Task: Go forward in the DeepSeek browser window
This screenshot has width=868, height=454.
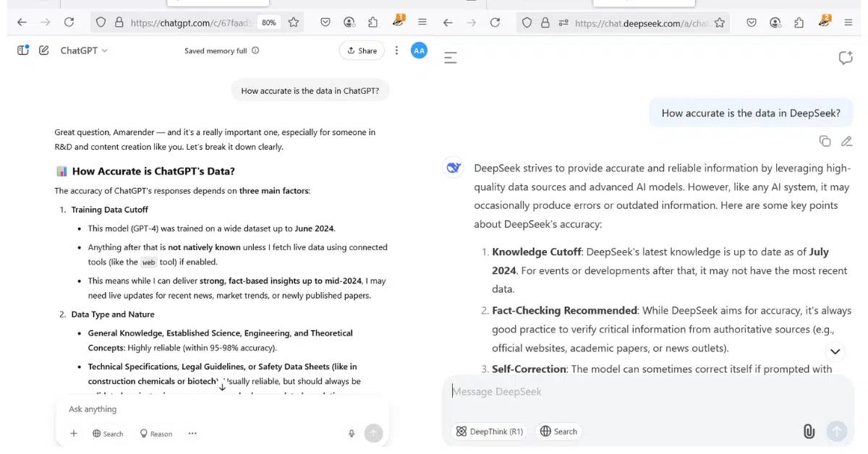Action: 472,22
